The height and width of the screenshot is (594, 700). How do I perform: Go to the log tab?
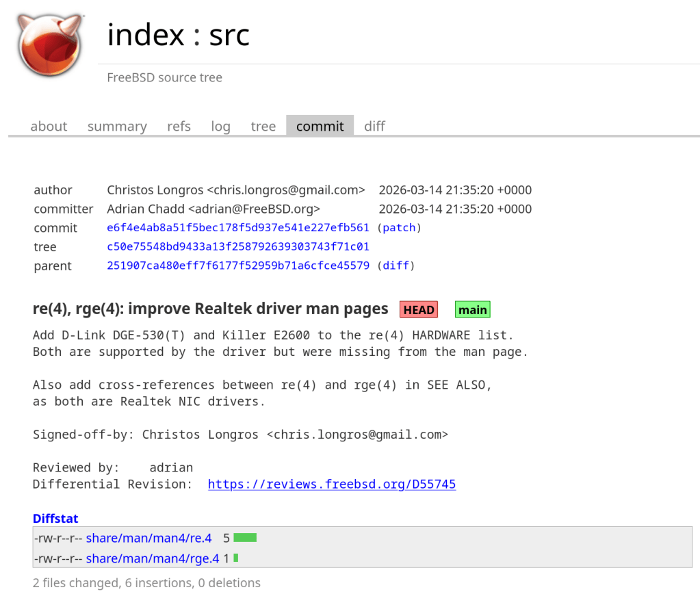click(220, 127)
